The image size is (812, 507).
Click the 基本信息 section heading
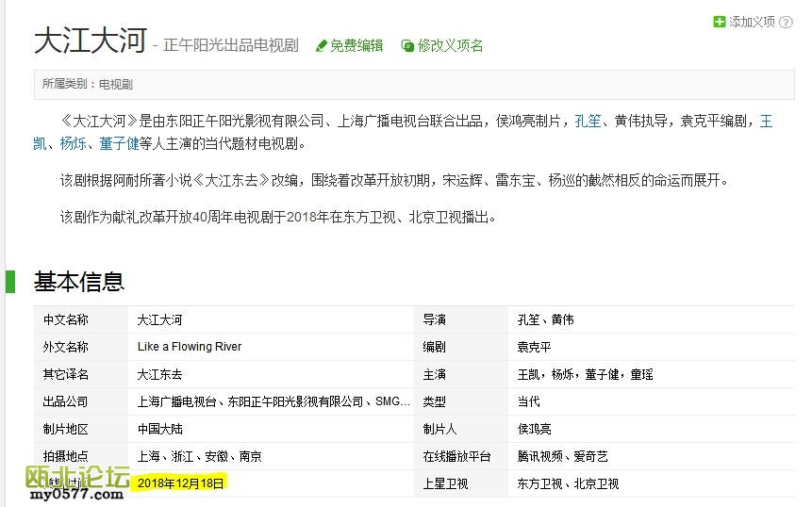(x=79, y=281)
